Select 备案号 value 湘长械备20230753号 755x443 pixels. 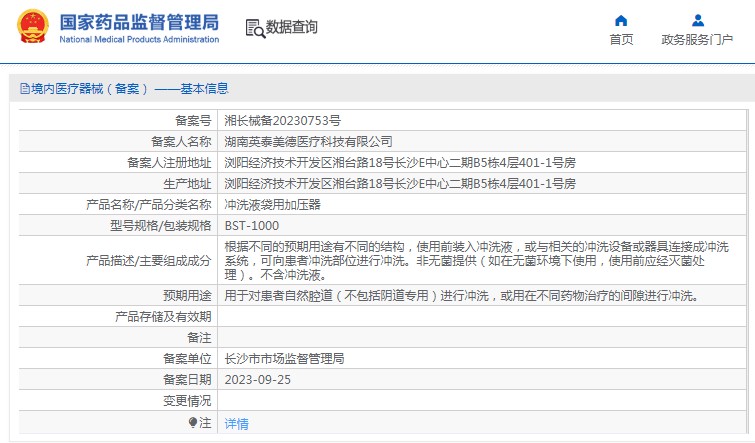click(283, 120)
